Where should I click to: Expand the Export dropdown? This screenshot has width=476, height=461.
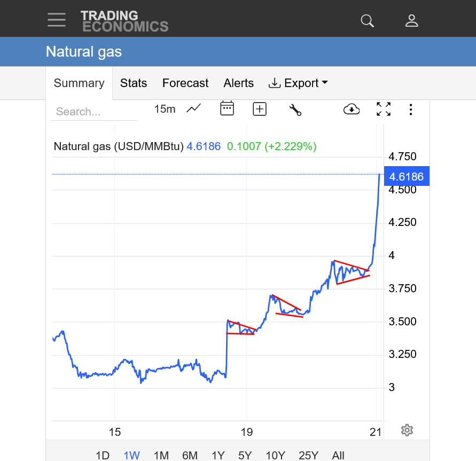[x=298, y=83]
